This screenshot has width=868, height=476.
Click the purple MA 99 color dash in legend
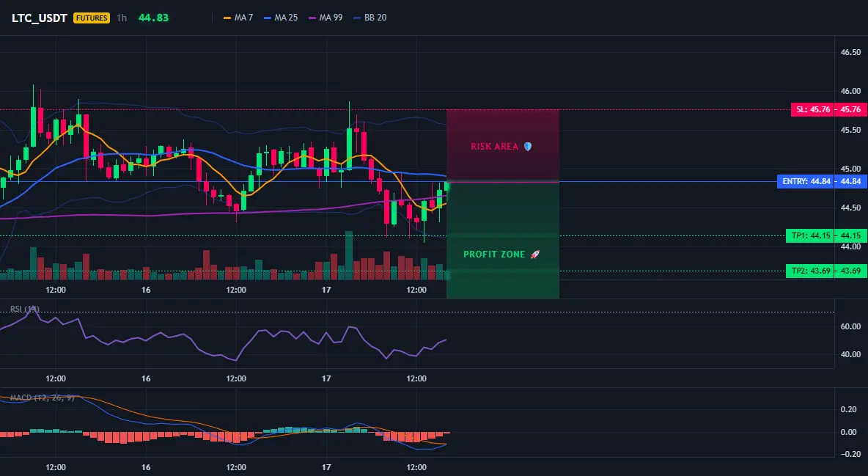[312, 18]
